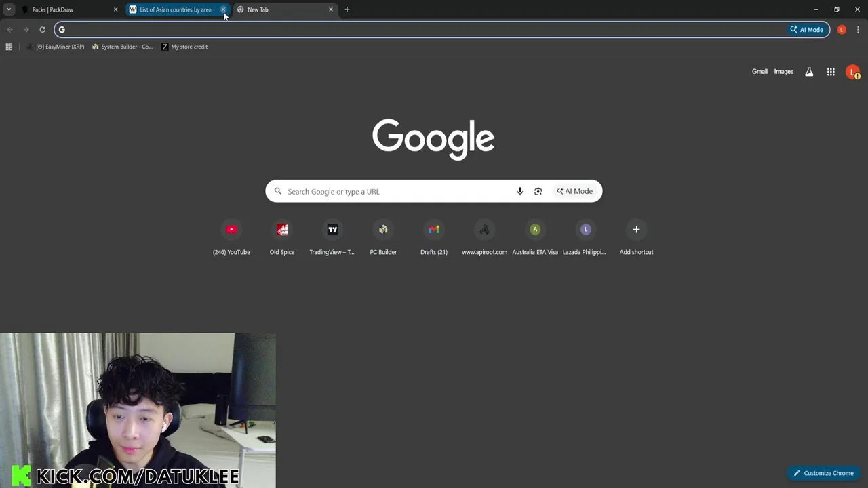Click AI Mode button in search box
The height and width of the screenshot is (488, 868).
point(574,191)
